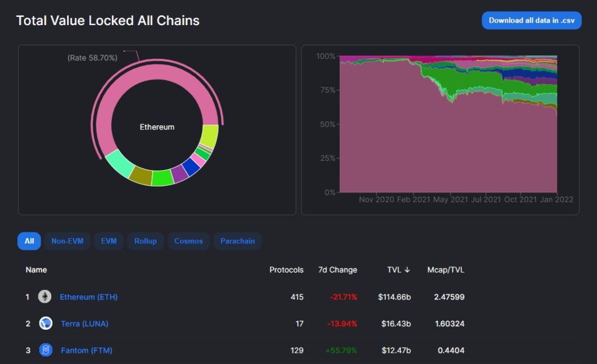Filter chains by Parachain
The height and width of the screenshot is (364, 597).
[237, 241]
